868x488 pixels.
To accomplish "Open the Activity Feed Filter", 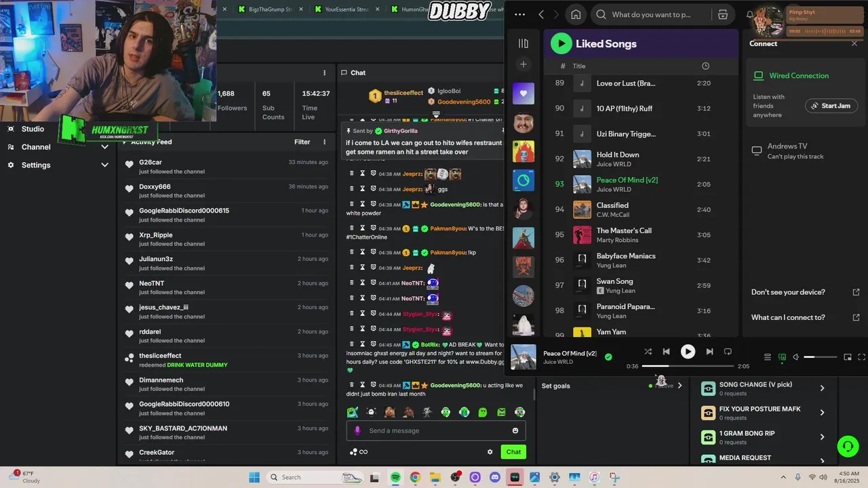I will point(302,142).
